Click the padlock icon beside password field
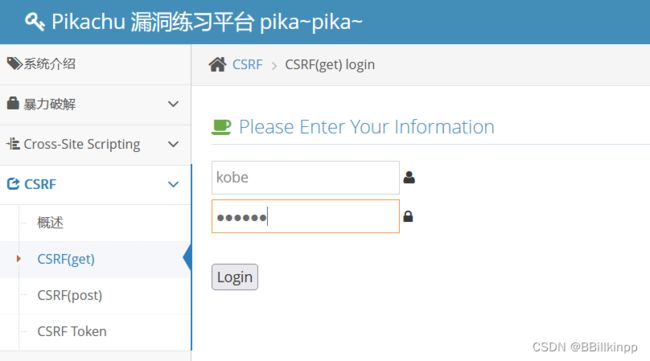Image resolution: width=650 pixels, height=361 pixels. click(x=408, y=216)
